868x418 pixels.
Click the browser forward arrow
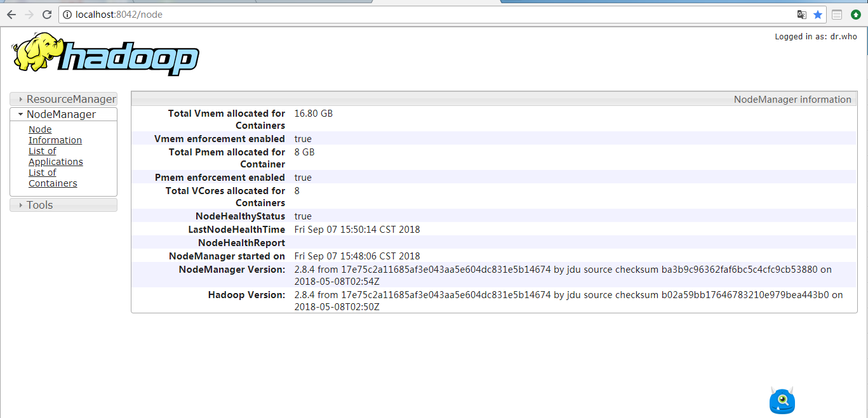[x=29, y=15]
